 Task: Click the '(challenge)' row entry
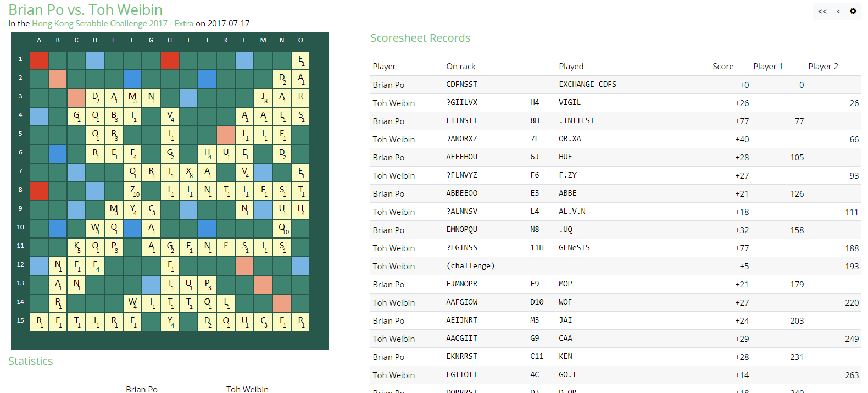point(470,265)
